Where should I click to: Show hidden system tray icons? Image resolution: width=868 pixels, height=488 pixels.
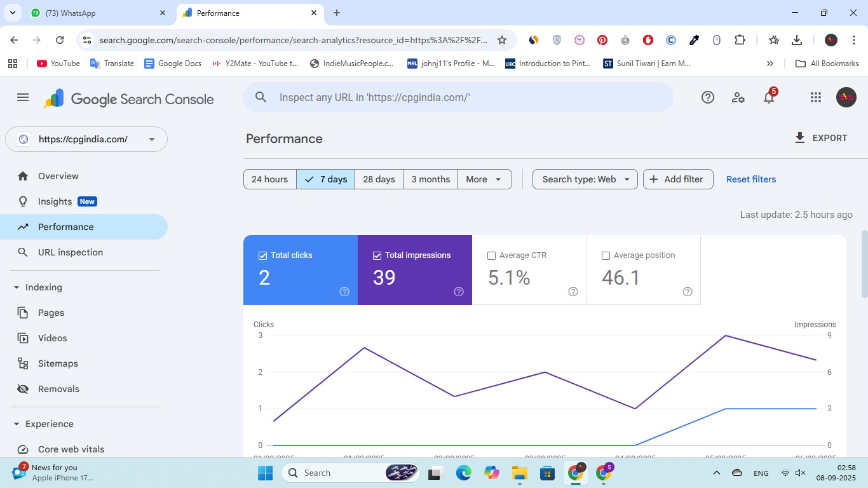click(717, 473)
